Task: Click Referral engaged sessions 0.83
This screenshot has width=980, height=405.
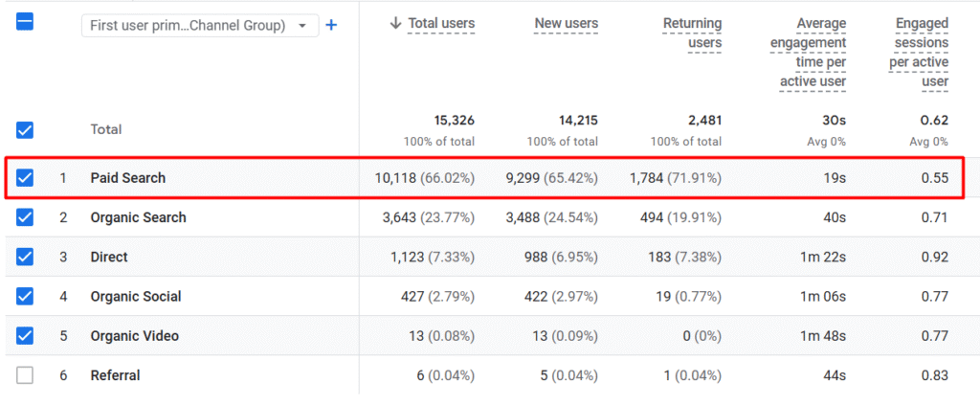Action: coord(935,375)
